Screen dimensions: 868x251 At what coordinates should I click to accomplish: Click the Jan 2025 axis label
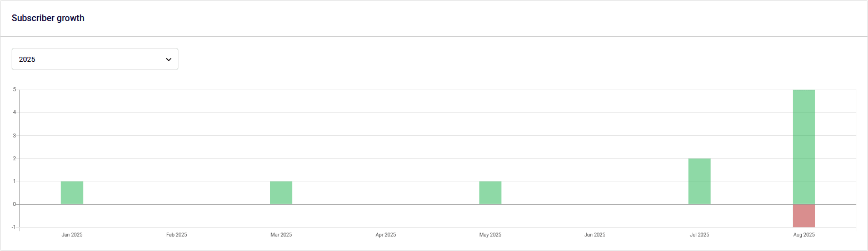click(72, 235)
